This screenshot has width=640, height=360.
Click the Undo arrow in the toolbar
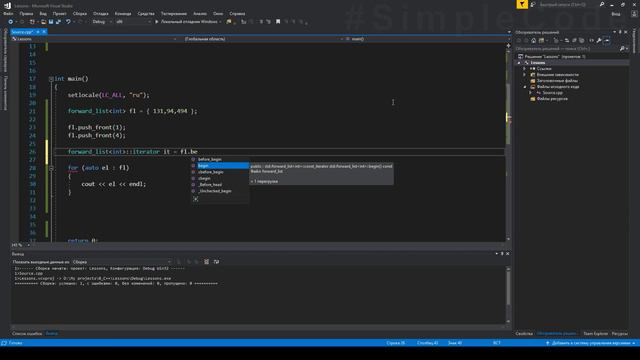tap(68, 22)
